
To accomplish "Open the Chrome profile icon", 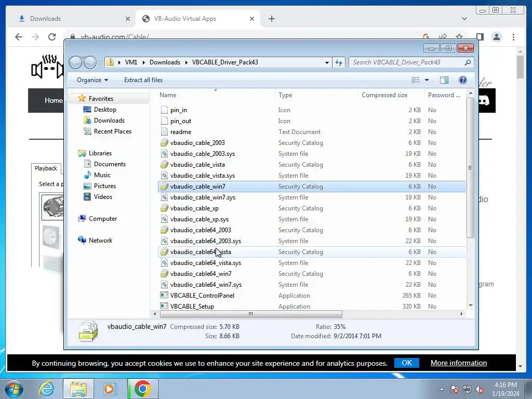I will pyautogui.click(x=496, y=37).
